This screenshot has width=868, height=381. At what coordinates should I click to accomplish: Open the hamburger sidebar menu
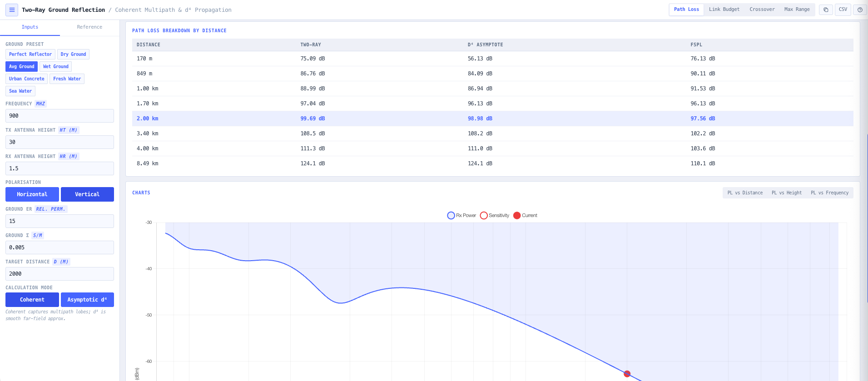point(12,10)
